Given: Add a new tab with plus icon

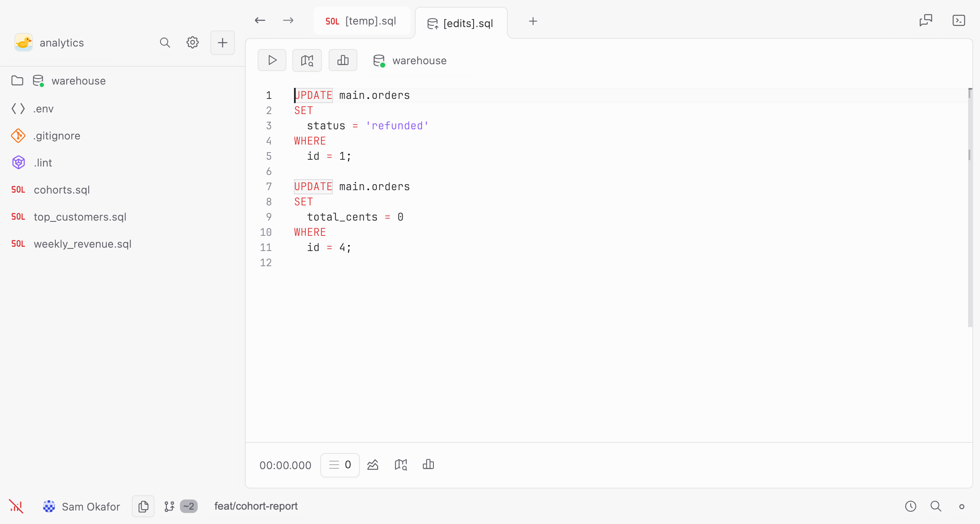Looking at the screenshot, I should point(533,21).
